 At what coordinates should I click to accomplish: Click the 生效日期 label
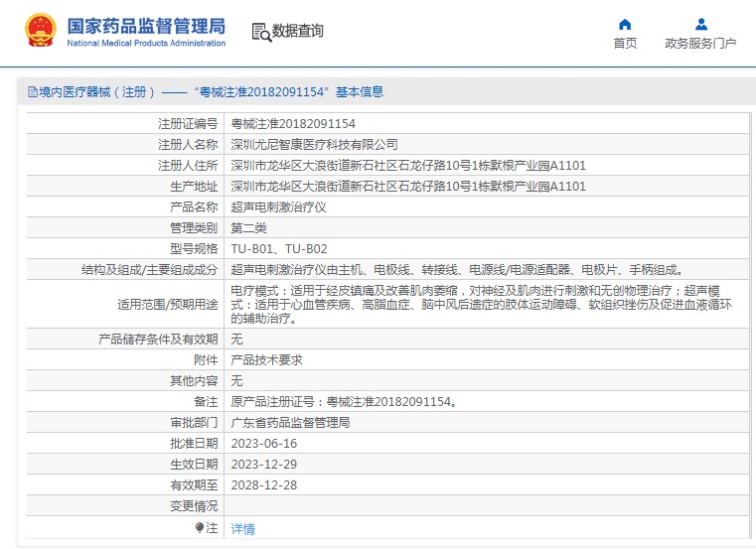[x=194, y=465]
